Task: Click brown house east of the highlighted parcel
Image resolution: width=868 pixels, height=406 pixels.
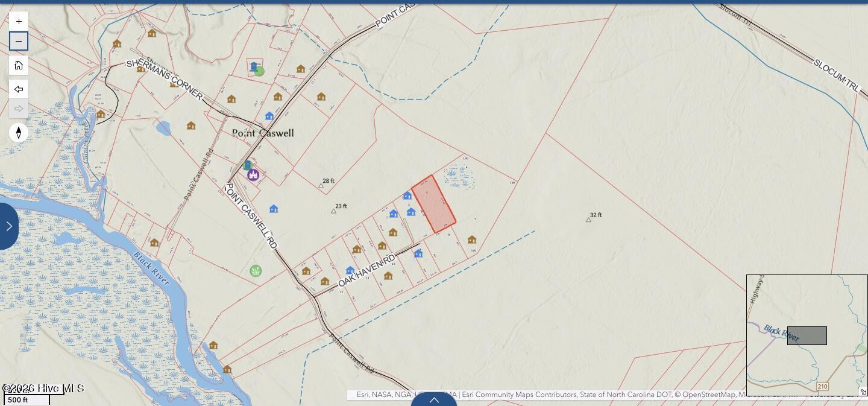Action: point(472,239)
